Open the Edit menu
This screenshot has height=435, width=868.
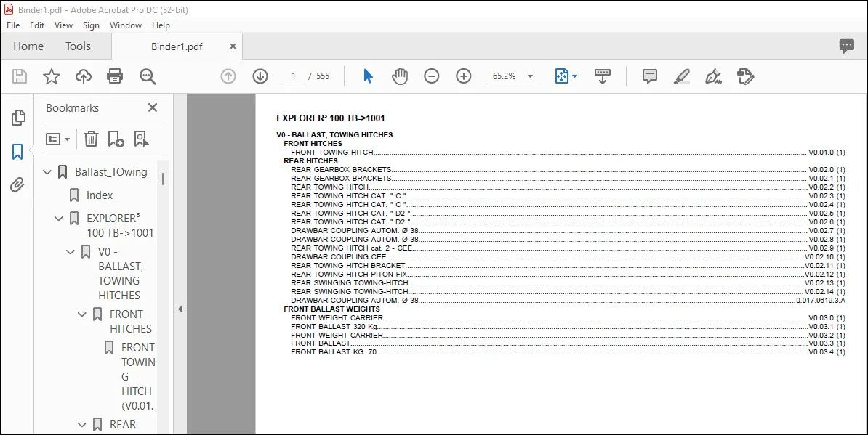coord(37,25)
